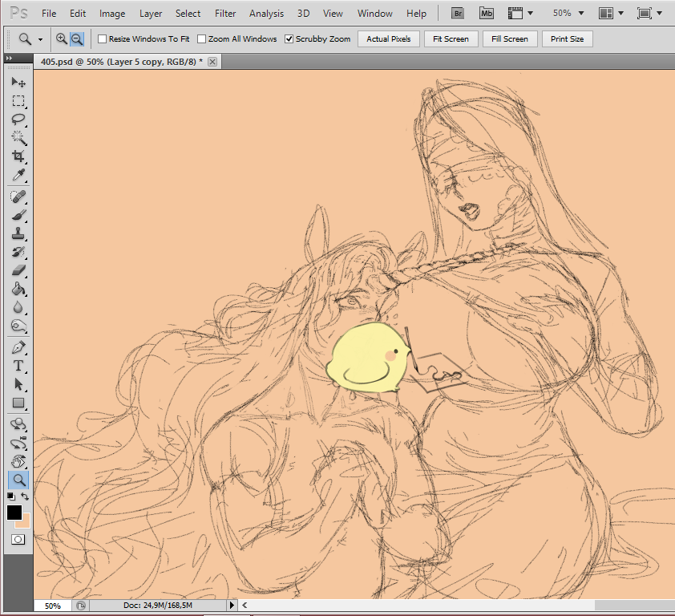675x616 pixels.
Task: Check the Zoom All Windows option
Action: 202,39
